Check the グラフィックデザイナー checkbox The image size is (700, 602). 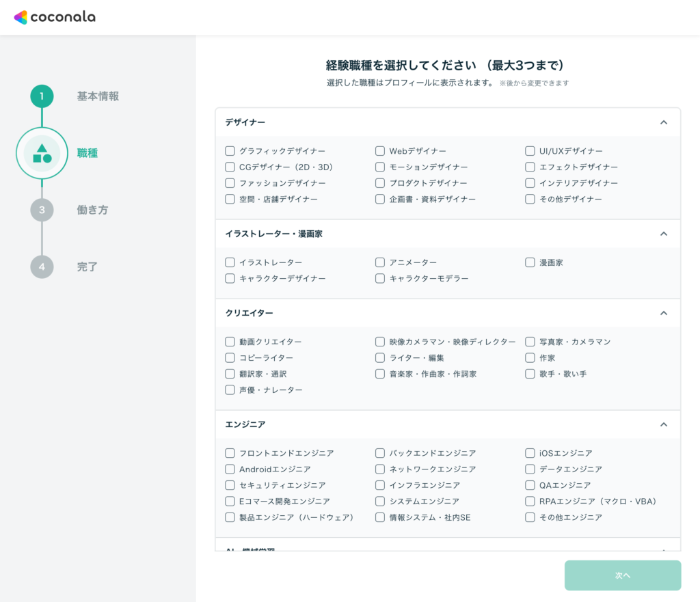(x=230, y=151)
